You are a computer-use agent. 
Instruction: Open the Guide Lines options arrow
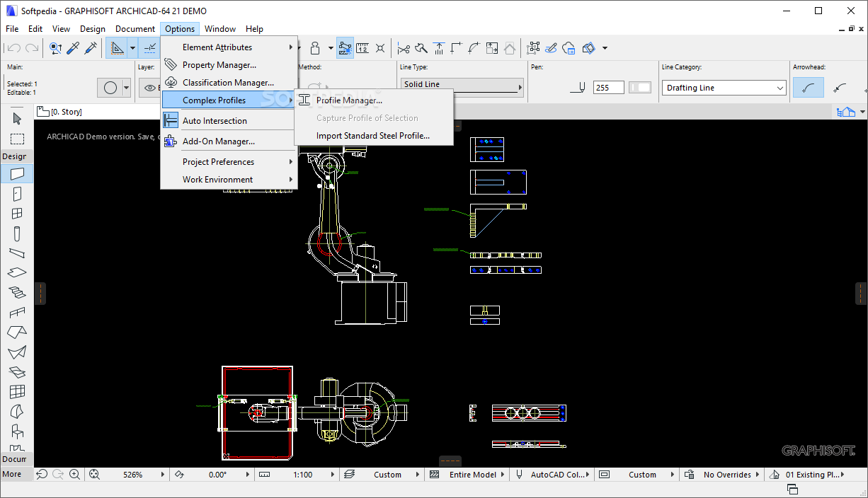(132, 48)
